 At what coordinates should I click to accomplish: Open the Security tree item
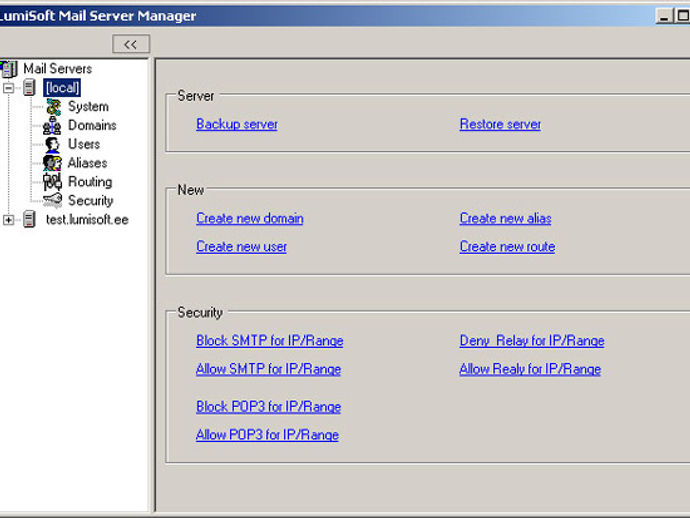(90, 201)
